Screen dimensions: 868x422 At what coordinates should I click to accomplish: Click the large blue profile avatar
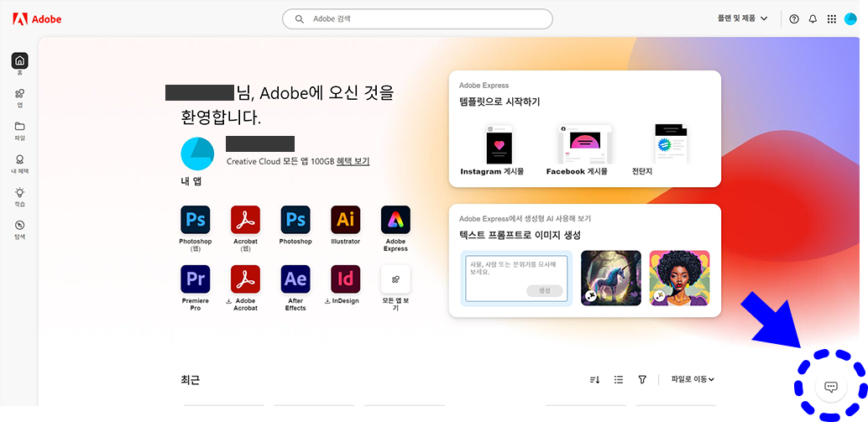point(197,154)
